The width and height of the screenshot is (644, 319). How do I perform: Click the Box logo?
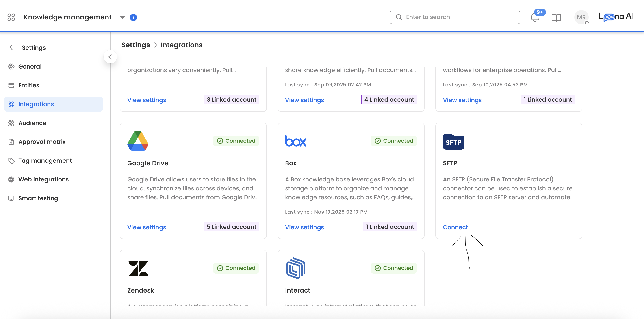coord(295,141)
